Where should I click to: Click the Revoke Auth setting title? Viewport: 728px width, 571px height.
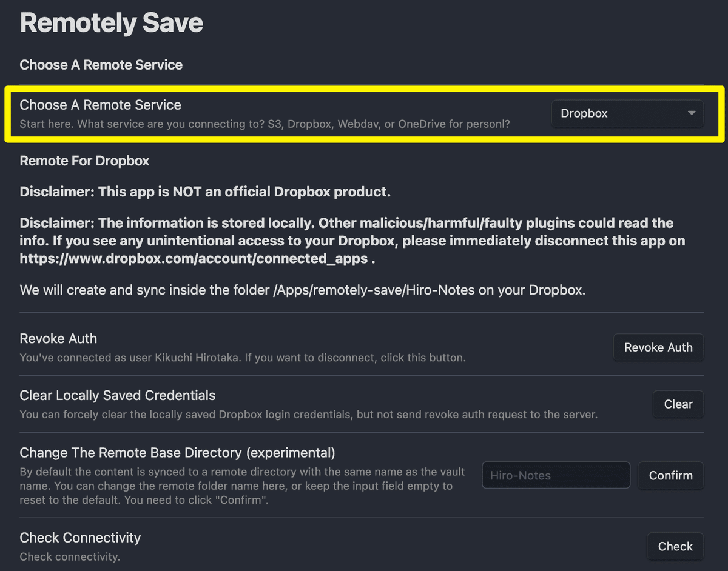[58, 338]
